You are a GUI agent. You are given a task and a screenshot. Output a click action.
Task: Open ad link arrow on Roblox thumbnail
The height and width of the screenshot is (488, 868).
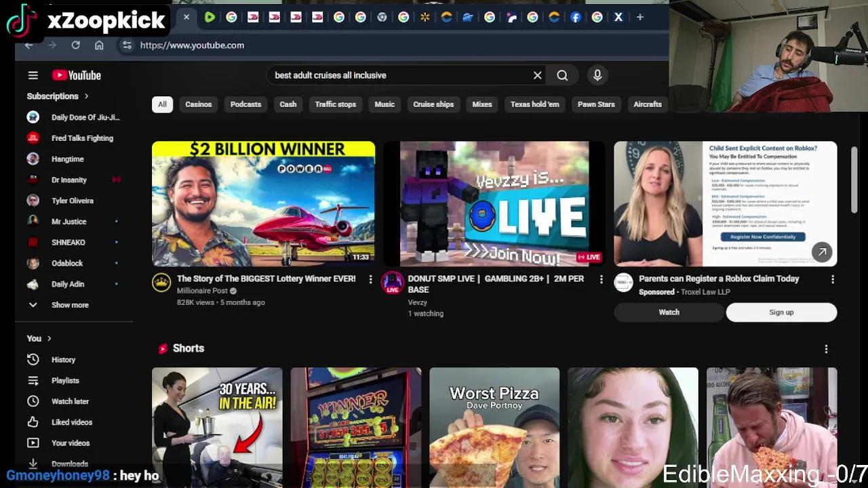(822, 252)
